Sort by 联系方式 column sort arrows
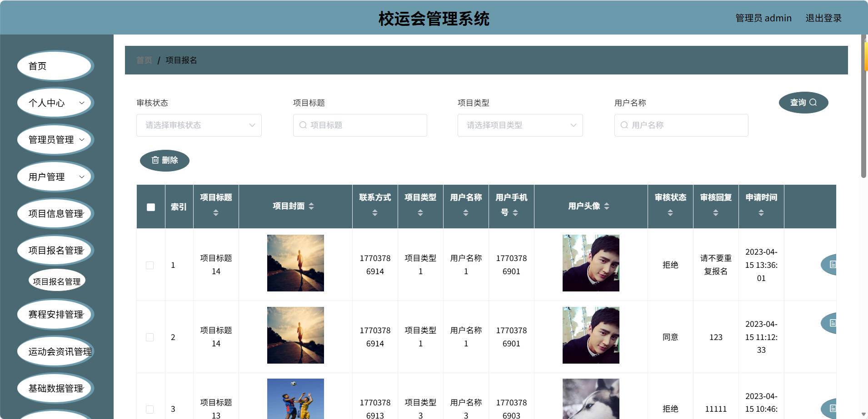Image resolution: width=868 pixels, height=419 pixels. pos(375,212)
